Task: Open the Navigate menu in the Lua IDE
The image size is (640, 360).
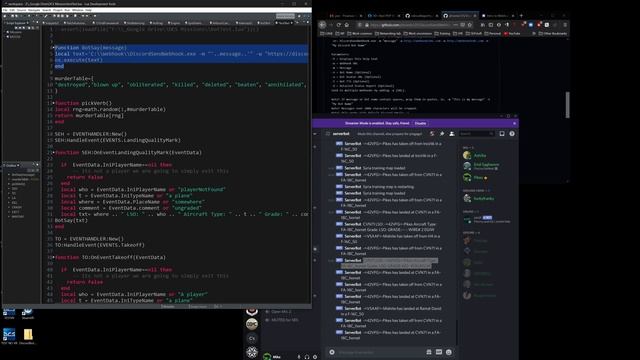Action: click(34, 10)
